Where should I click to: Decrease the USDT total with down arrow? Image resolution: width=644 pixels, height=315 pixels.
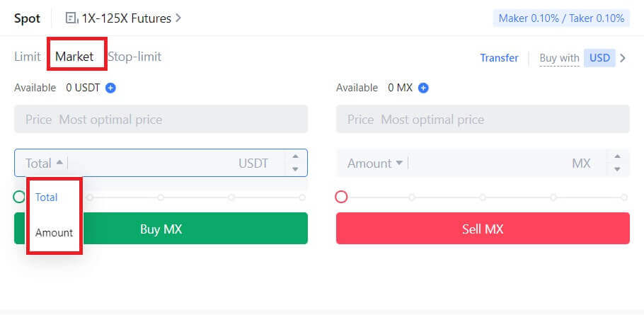click(295, 169)
